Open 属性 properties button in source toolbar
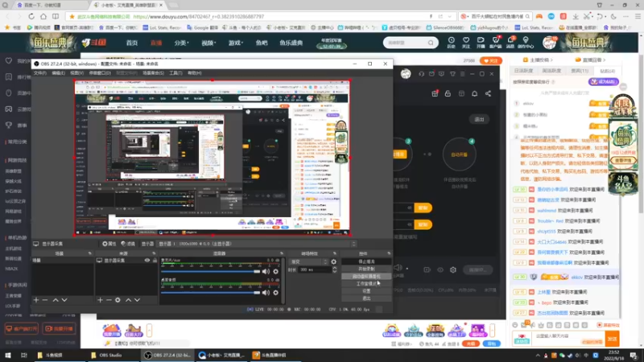 109,244
